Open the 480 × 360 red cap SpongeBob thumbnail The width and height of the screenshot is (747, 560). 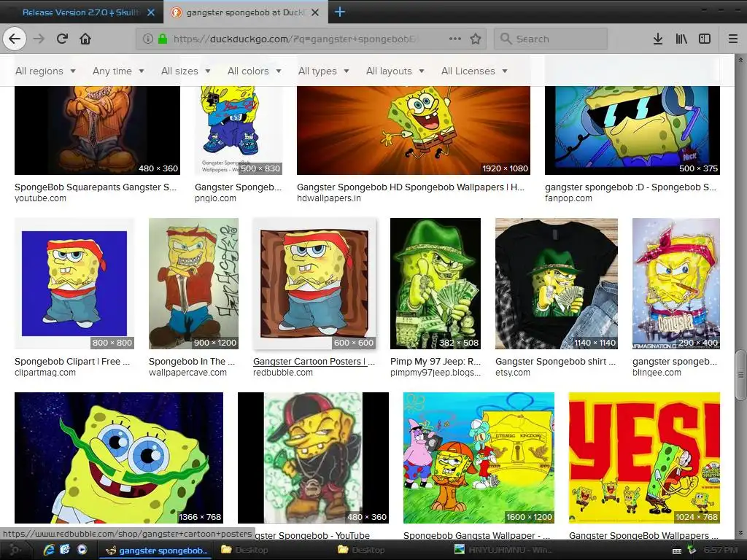coord(313,458)
